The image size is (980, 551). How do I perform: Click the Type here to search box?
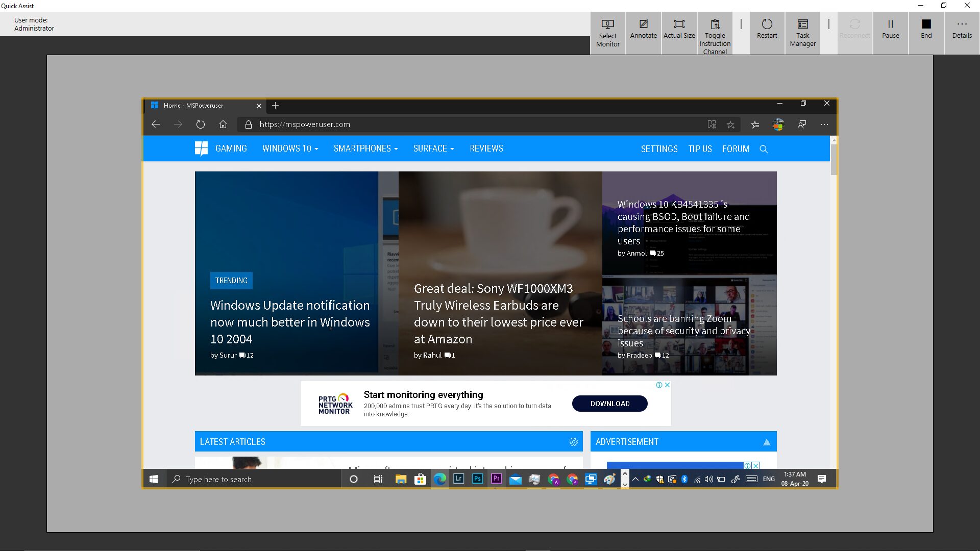[254, 479]
